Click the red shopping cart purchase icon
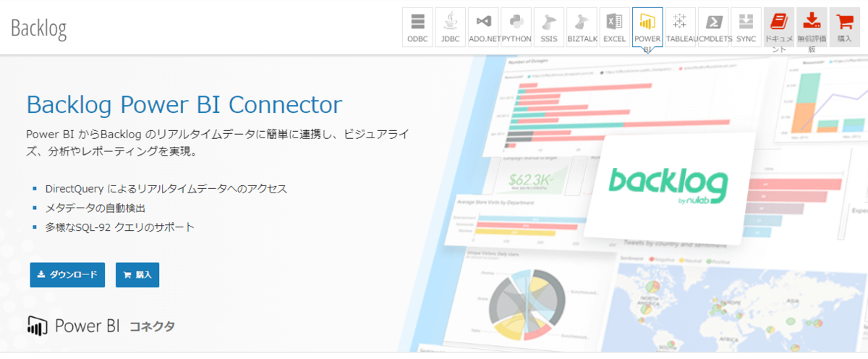 point(845,27)
